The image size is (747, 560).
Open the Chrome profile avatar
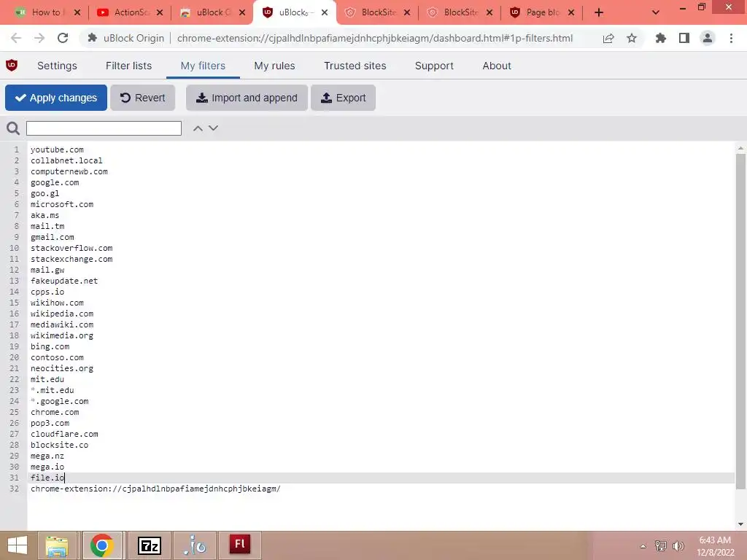pyautogui.click(x=708, y=38)
